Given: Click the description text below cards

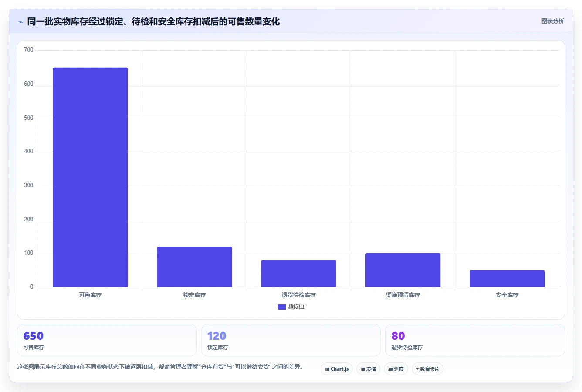Looking at the screenshot, I should [160, 367].
